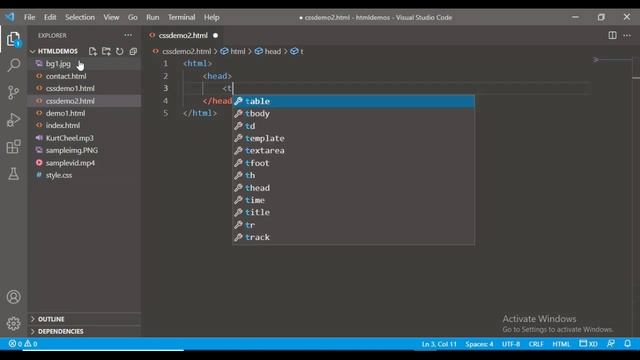640x360 pixels.
Task: Open the Explorer view in activity bar
Action: click(x=13, y=39)
